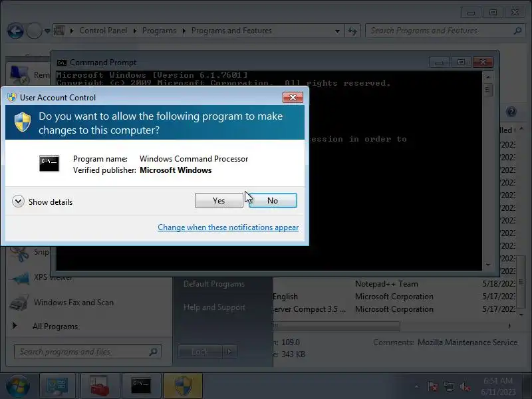Screen dimensions: 532x399
Task: Click the Command Prompt title bar icon
Action: 62,63
